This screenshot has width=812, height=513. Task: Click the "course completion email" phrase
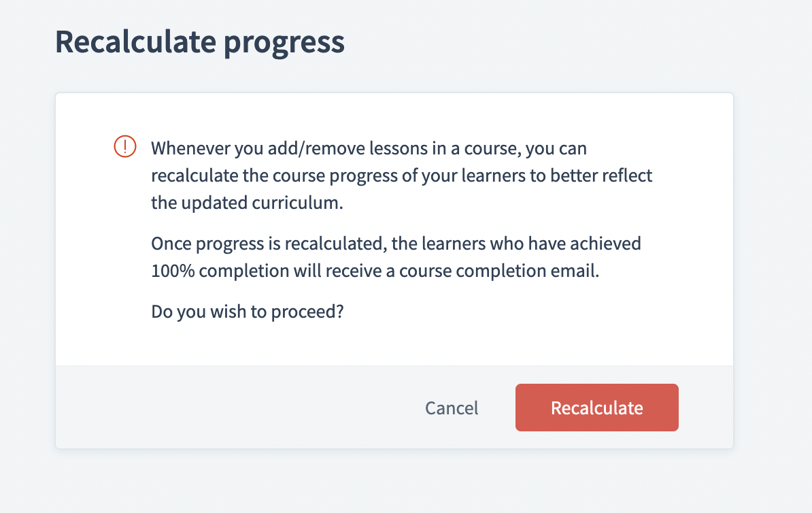[x=522, y=271]
